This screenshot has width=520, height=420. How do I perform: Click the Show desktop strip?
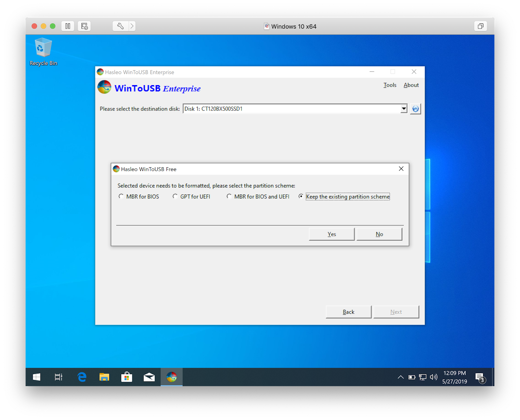click(x=493, y=377)
